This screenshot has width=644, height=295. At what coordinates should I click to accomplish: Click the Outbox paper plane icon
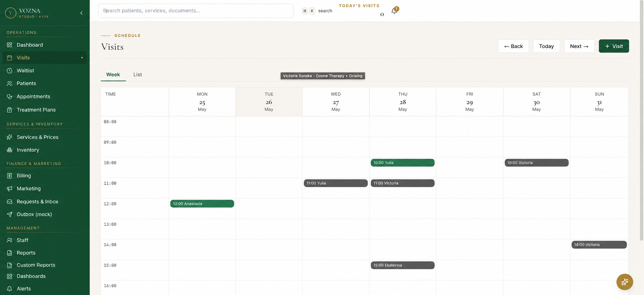[9, 214]
